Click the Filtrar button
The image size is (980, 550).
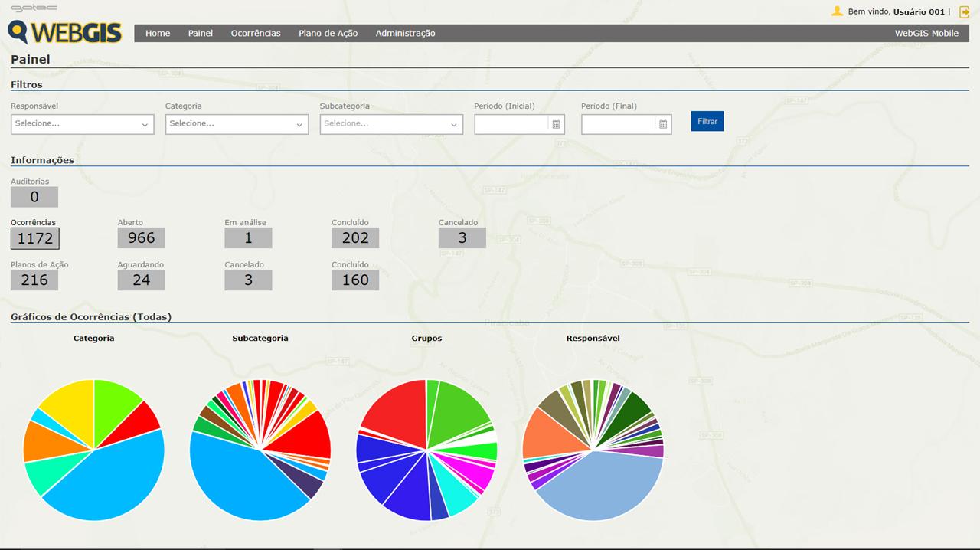(707, 121)
